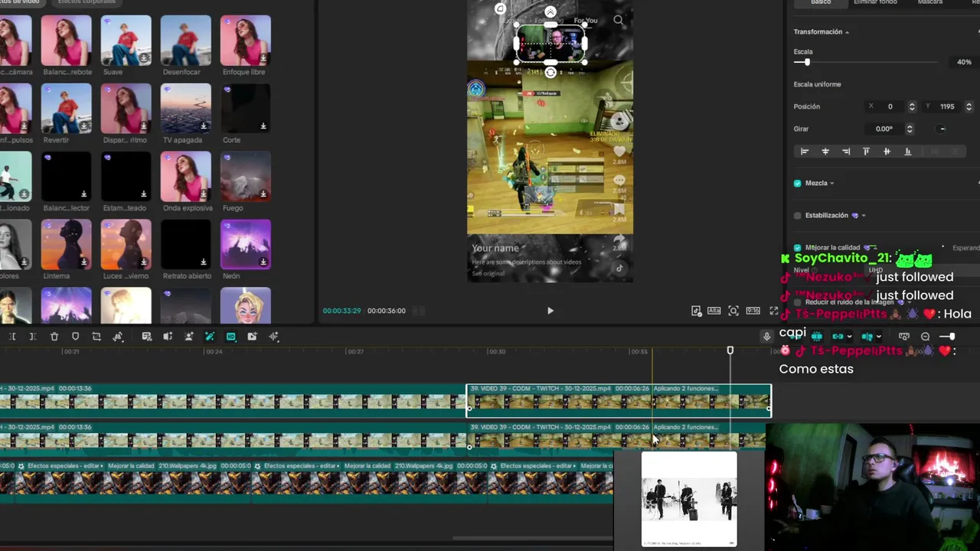Toggle the magic wand effects icon
Image resolution: width=980 pixels, height=551 pixels.
coord(210,337)
